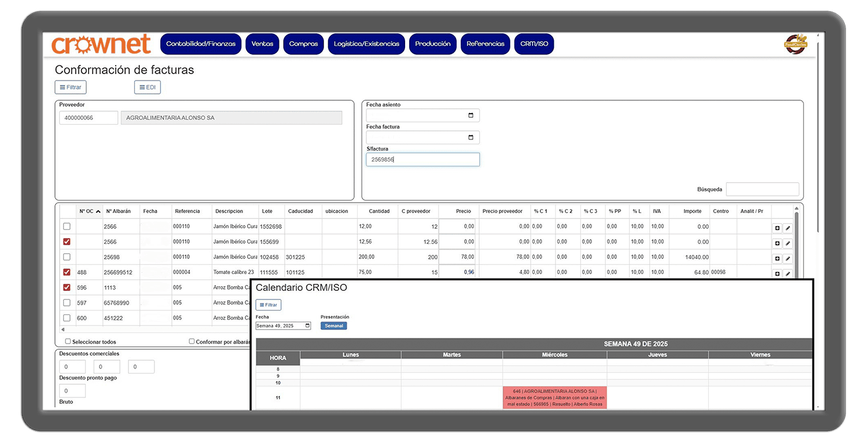Viewport: 868px width, 442px height.
Task: Click the plus icon on the 14040.00 row
Action: 777,258
